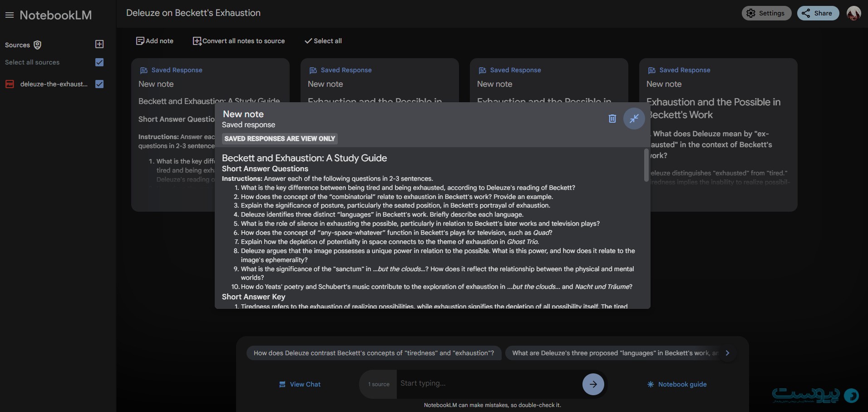Viewport: 868px width, 412px height.
Task: Open Settings gear button
Action: (766, 13)
